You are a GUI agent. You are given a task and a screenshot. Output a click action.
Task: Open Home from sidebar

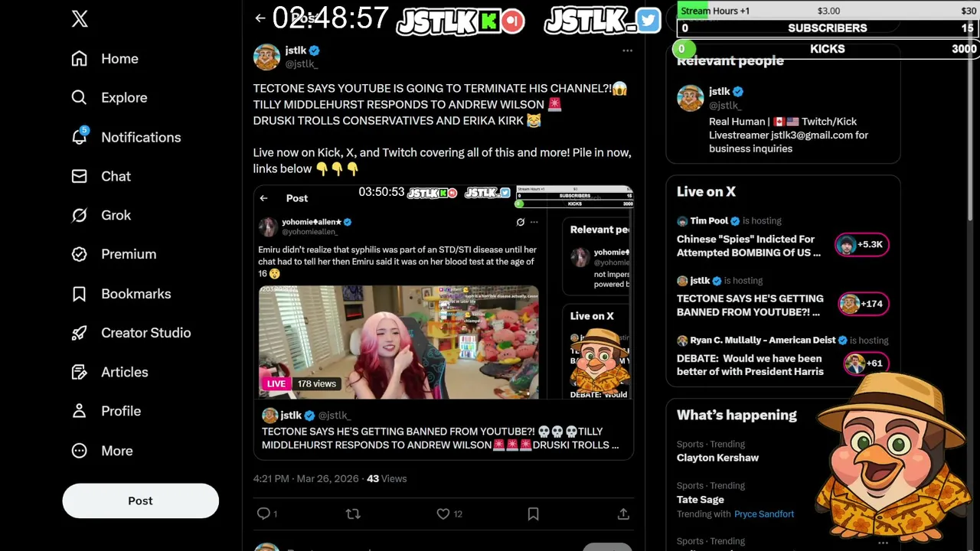point(105,59)
